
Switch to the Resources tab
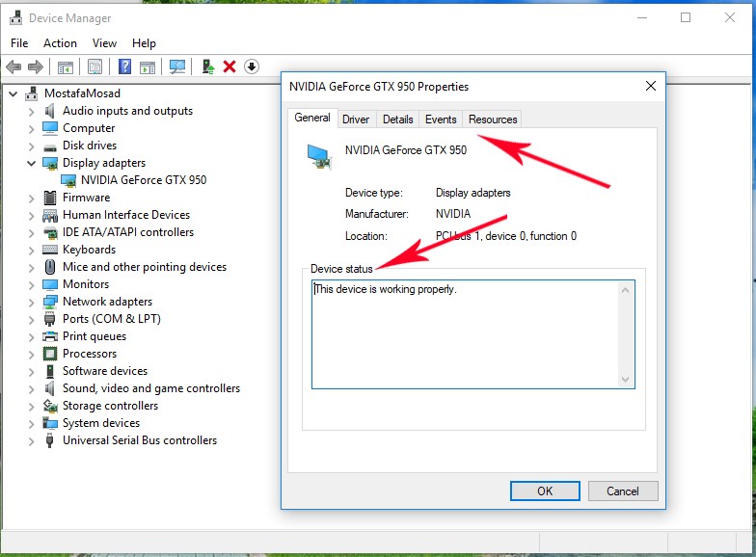(493, 119)
